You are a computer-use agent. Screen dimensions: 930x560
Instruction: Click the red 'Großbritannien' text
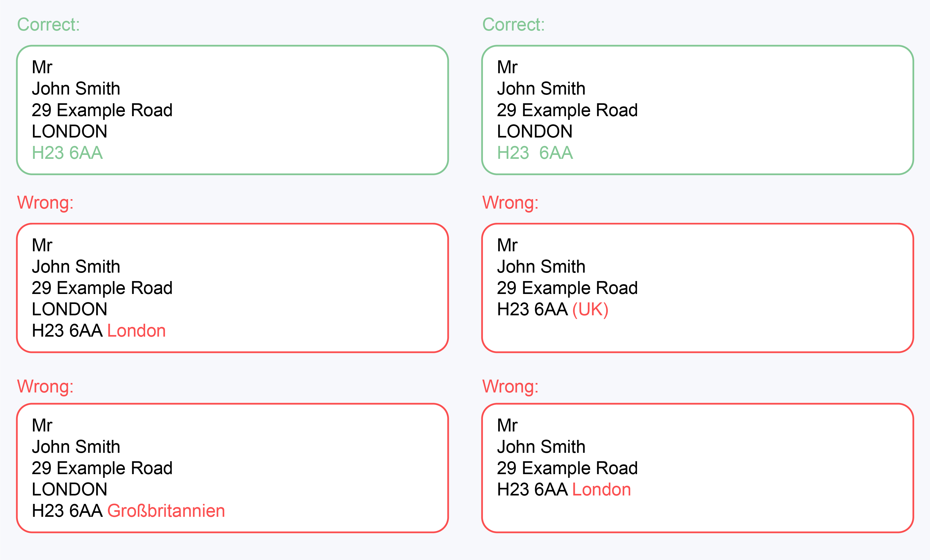pos(166,510)
